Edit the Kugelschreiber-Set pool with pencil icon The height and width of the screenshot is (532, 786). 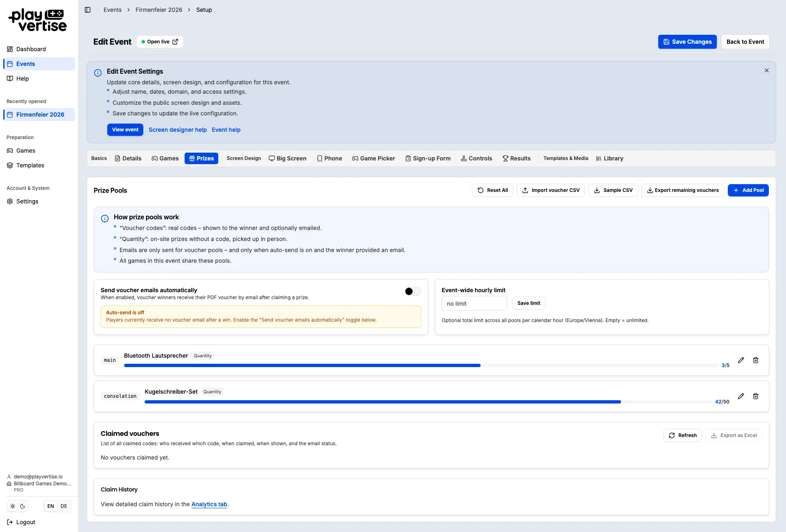[x=741, y=396]
